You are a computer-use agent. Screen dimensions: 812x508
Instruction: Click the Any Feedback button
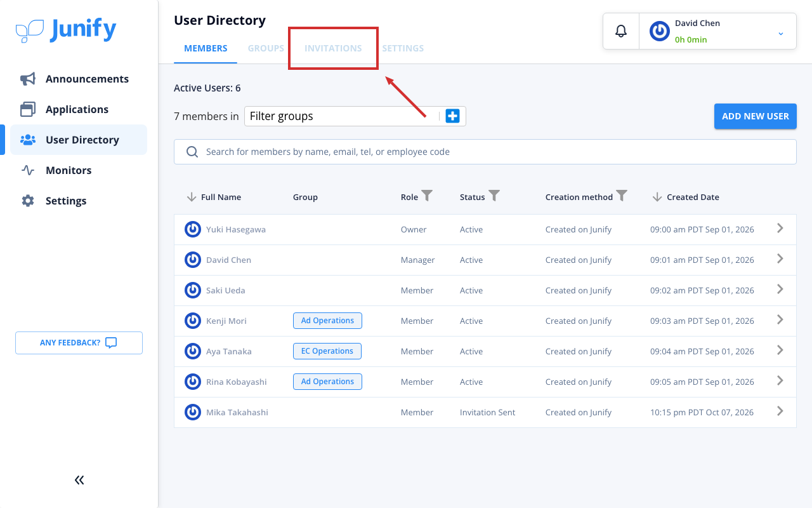click(79, 343)
